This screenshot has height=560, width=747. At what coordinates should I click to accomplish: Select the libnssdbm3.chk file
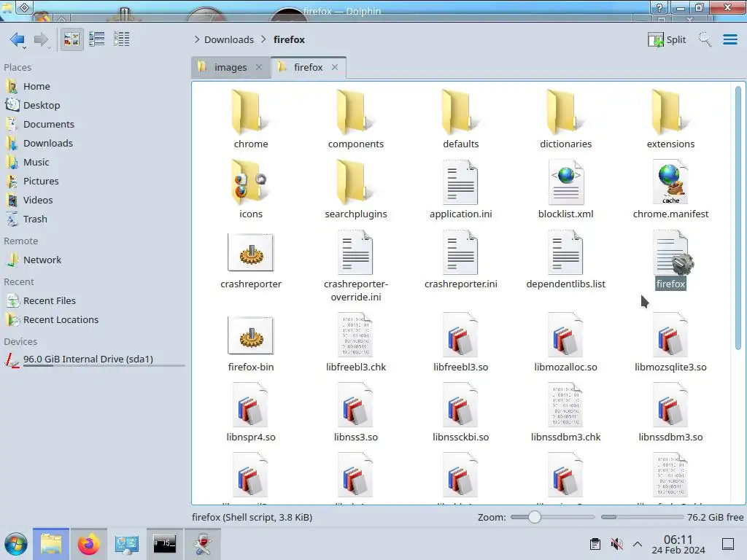[x=565, y=413]
